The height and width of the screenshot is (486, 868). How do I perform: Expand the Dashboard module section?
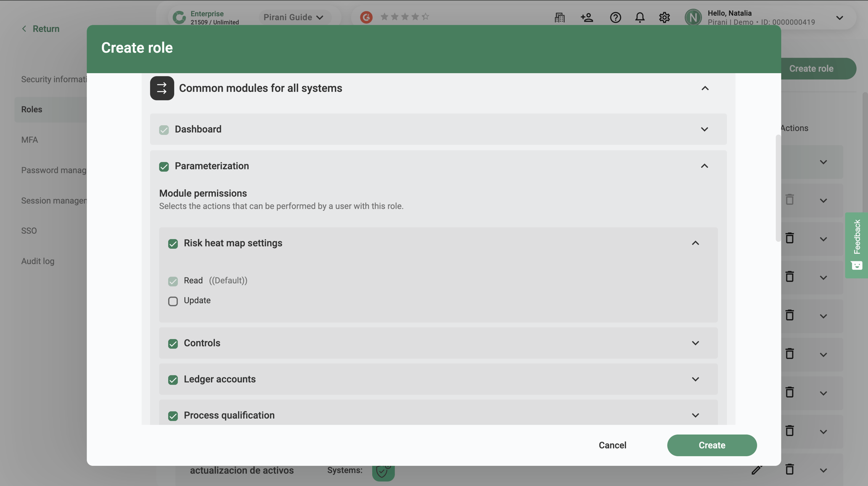click(x=704, y=129)
